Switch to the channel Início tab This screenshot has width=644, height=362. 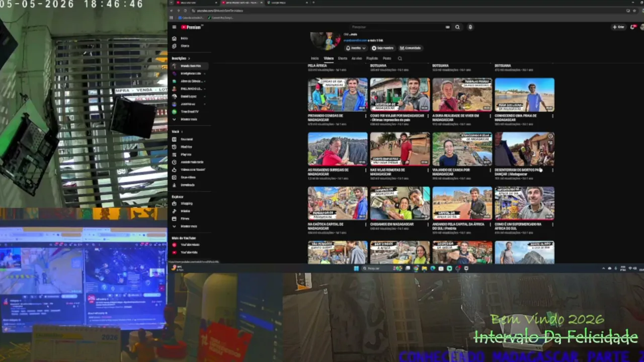coord(314,58)
